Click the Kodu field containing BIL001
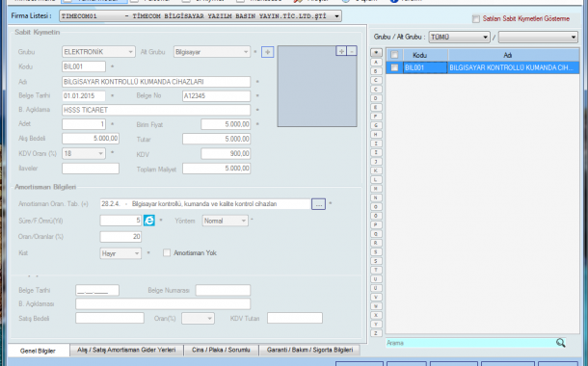588x366 pixels. click(84, 66)
